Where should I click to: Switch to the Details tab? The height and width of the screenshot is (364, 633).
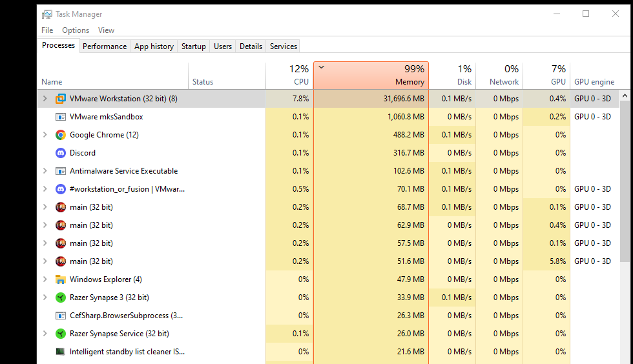click(251, 46)
